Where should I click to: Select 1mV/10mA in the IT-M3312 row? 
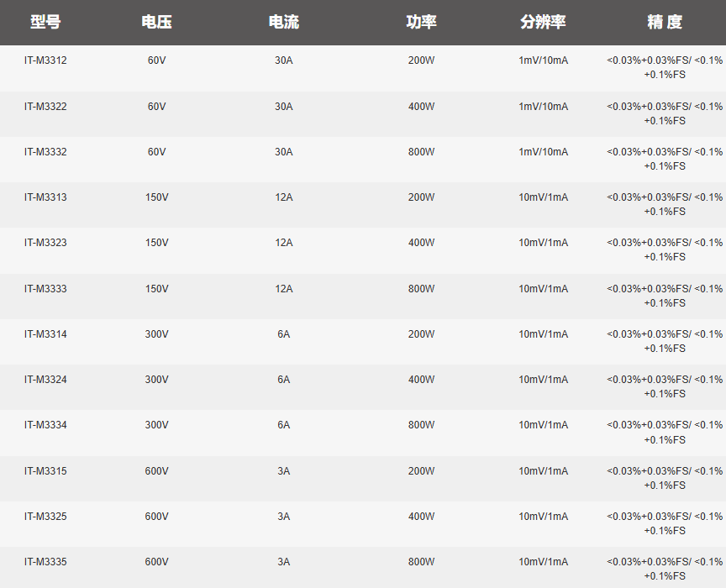[x=543, y=60]
